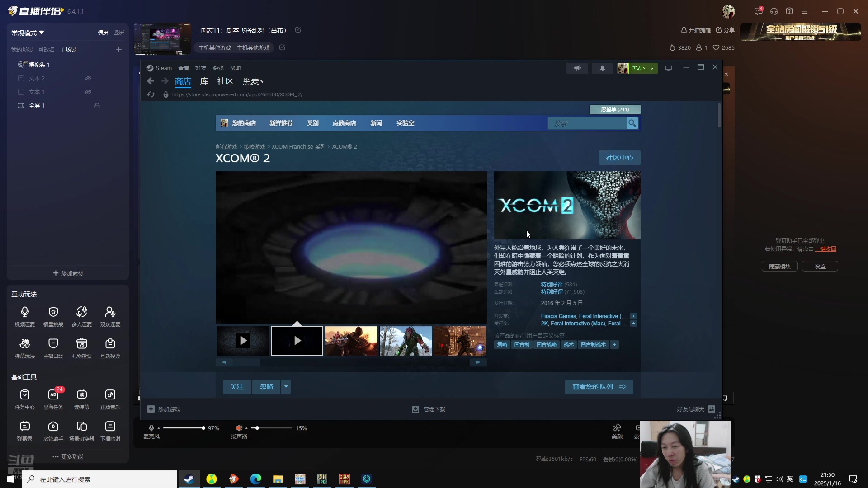
Task: Open 福星挑战 challenge icon
Action: pos(53,316)
